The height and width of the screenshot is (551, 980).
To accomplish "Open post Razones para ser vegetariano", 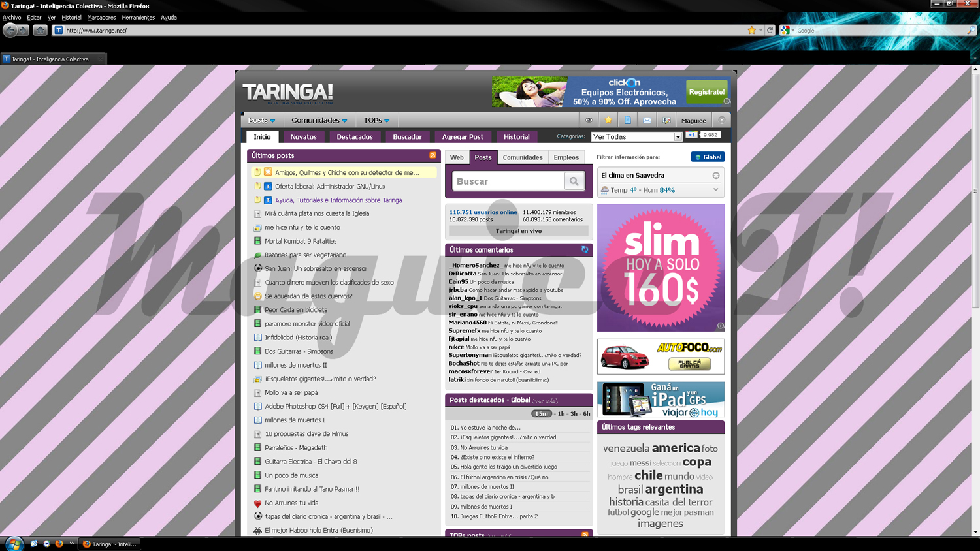I will [x=305, y=255].
